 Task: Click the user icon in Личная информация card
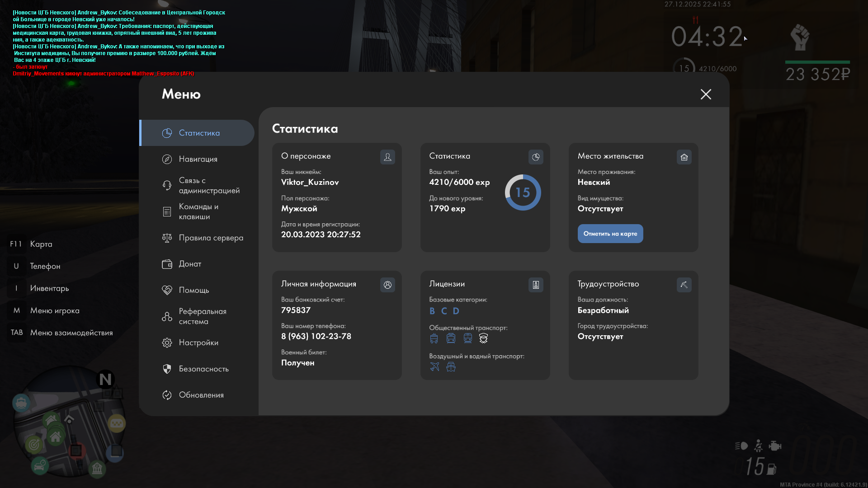(x=387, y=285)
